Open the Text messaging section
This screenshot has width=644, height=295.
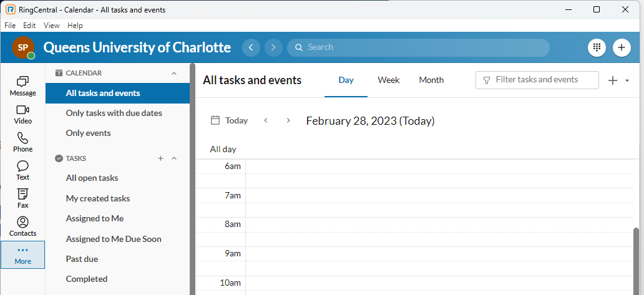[x=22, y=171]
